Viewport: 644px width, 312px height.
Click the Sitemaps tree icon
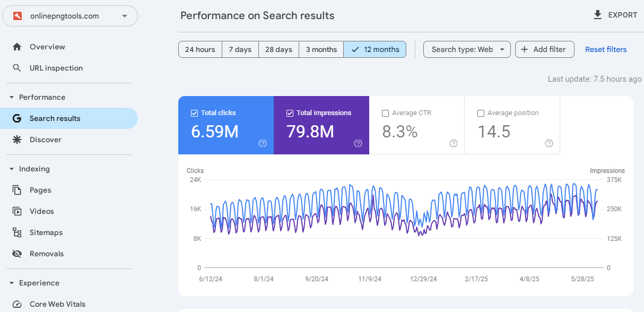[17, 232]
